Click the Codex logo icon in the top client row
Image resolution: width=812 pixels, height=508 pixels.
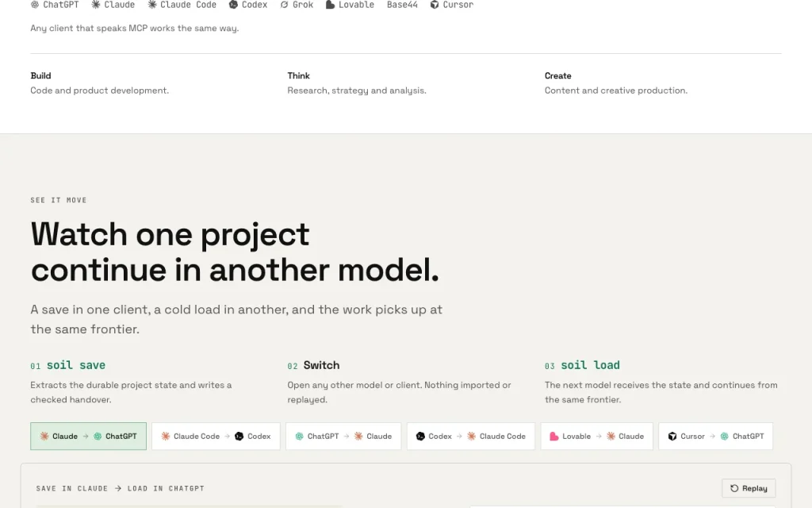coord(234,5)
